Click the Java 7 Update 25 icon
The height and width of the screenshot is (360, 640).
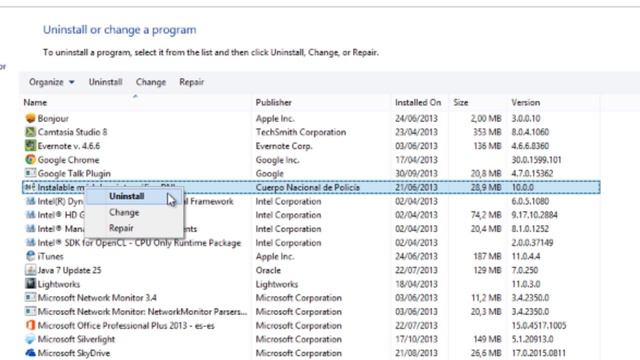click(30, 270)
